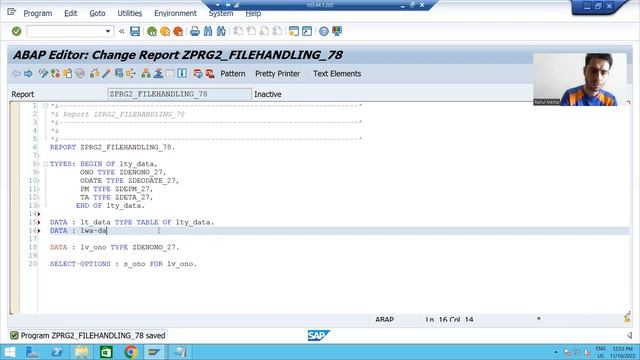
Task: Click the taskbar clock showing date
Action: [x=623, y=352]
